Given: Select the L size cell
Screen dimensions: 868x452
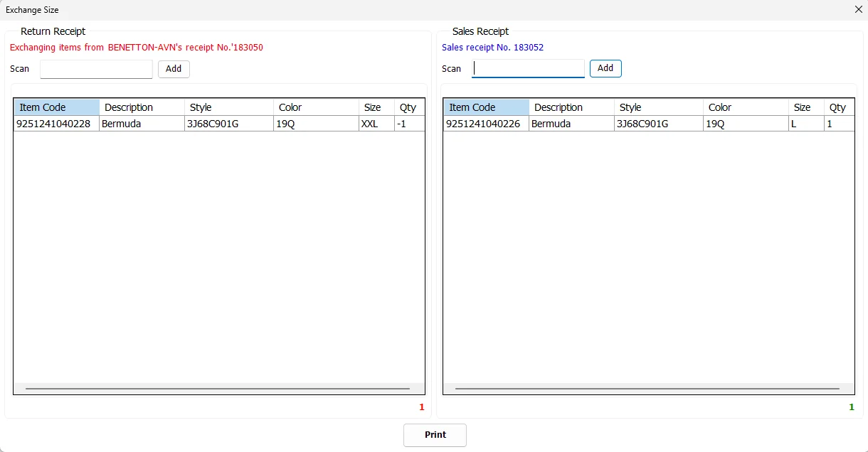Looking at the screenshot, I should 806,124.
